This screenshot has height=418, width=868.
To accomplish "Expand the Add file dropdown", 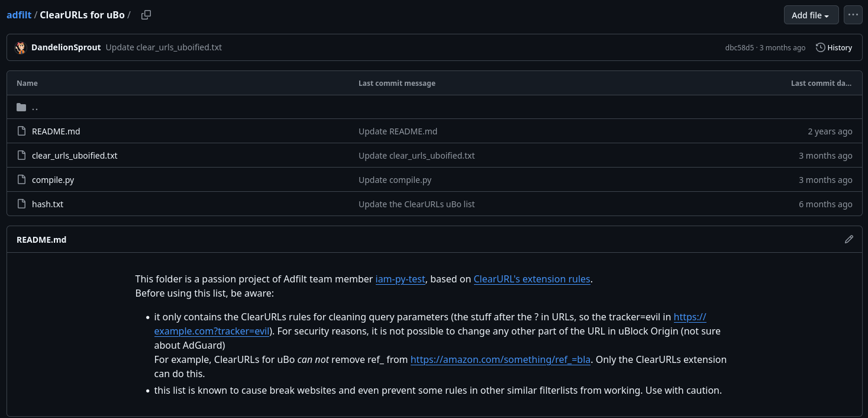I will click(x=811, y=15).
